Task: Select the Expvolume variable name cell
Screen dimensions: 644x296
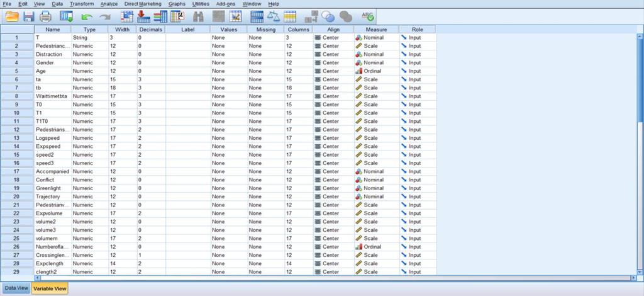Action: (x=53, y=213)
